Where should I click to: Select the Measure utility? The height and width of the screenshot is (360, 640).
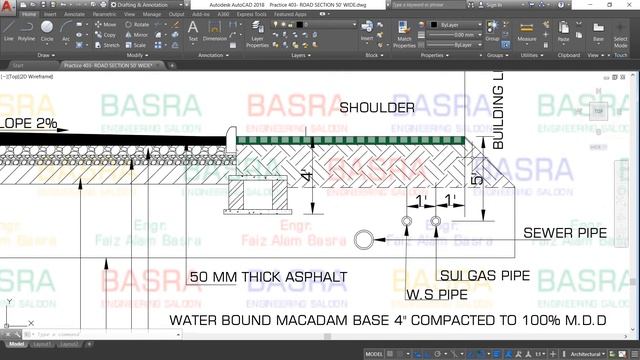click(527, 32)
